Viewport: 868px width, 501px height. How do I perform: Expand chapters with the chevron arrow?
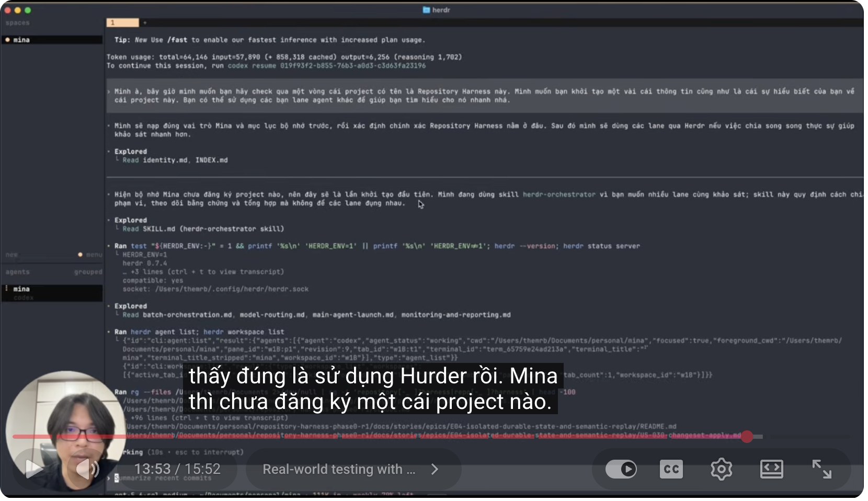[435, 469]
